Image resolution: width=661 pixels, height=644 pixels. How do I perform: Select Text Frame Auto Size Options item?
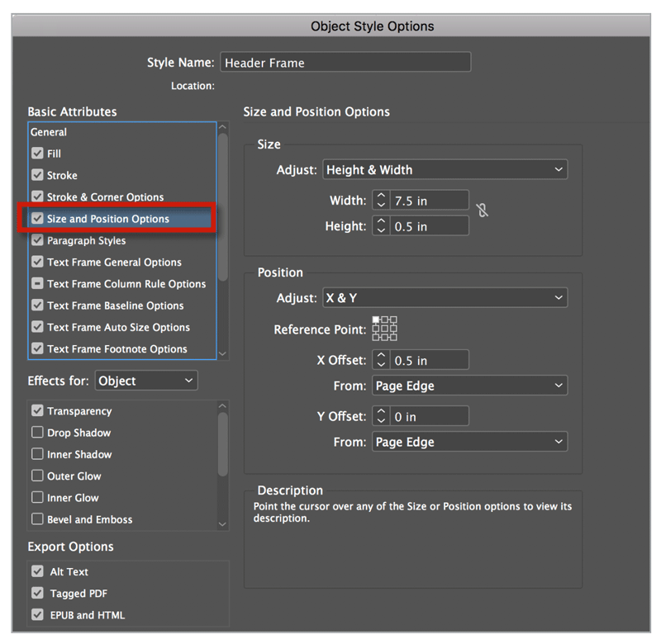[118, 327]
